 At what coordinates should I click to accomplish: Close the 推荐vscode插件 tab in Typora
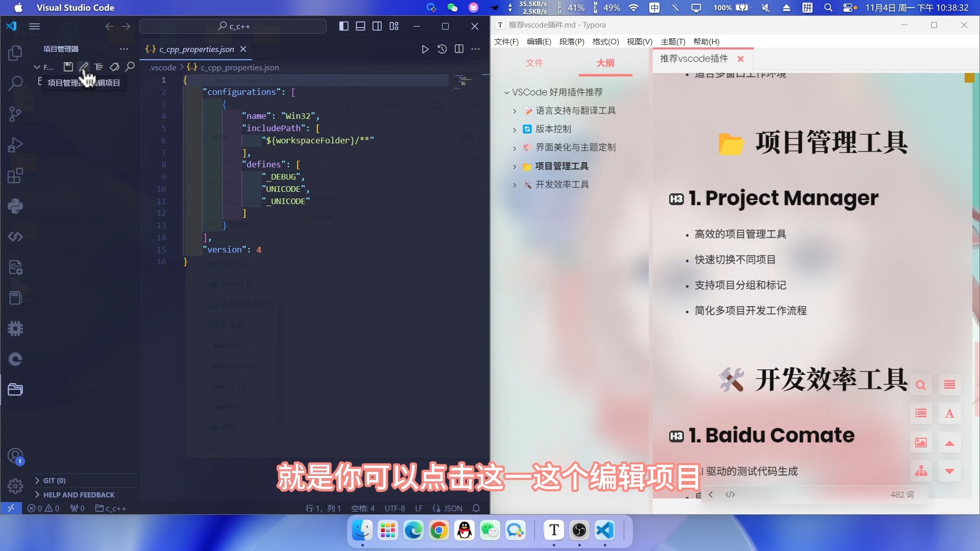pos(741,59)
